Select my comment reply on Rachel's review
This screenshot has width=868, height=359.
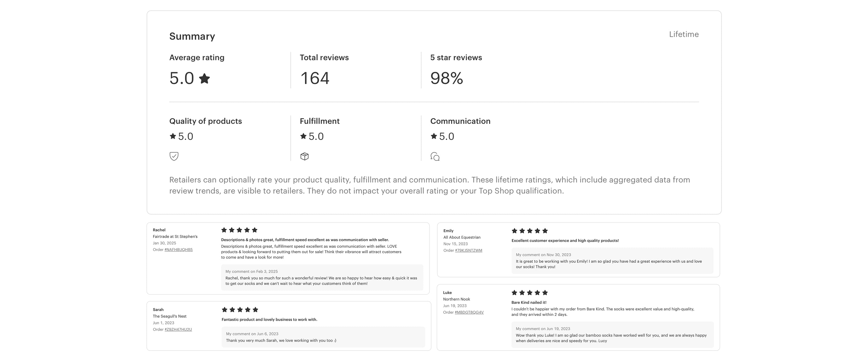click(322, 278)
